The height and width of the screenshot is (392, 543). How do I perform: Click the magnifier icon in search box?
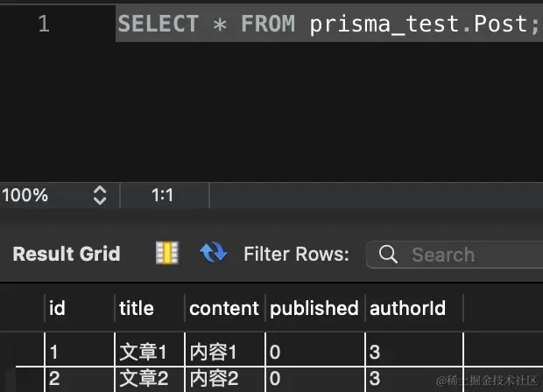point(388,255)
